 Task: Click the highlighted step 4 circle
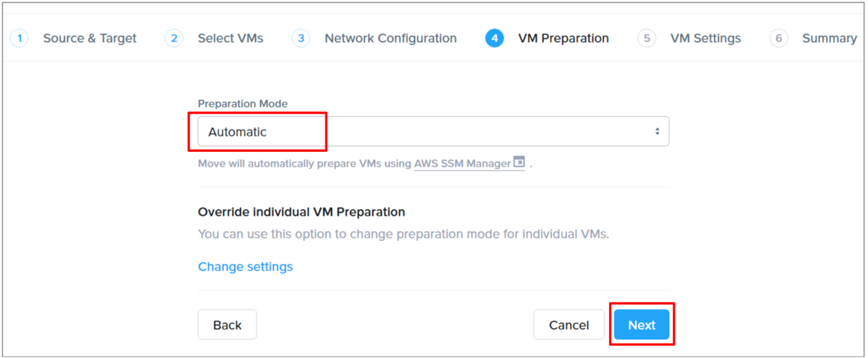point(495,38)
